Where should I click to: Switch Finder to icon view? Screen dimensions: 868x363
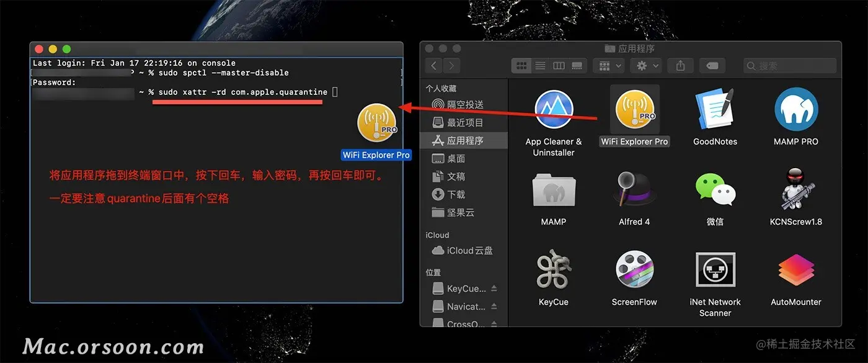tap(521, 65)
